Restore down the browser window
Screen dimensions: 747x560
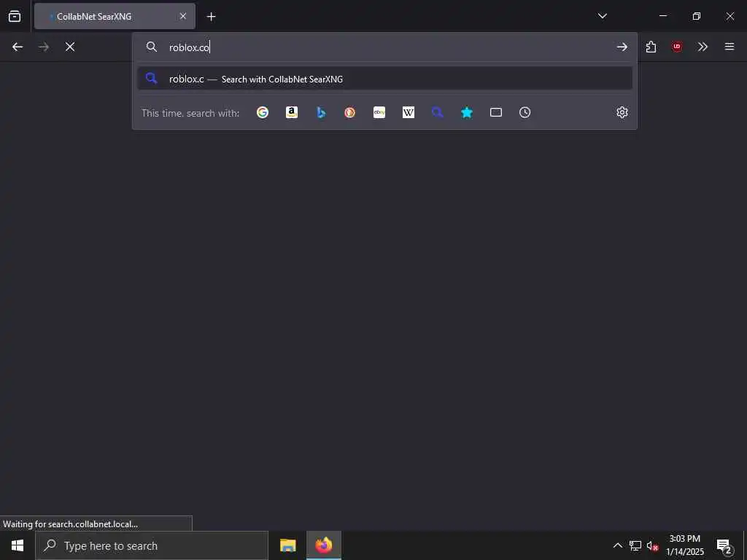(x=696, y=16)
